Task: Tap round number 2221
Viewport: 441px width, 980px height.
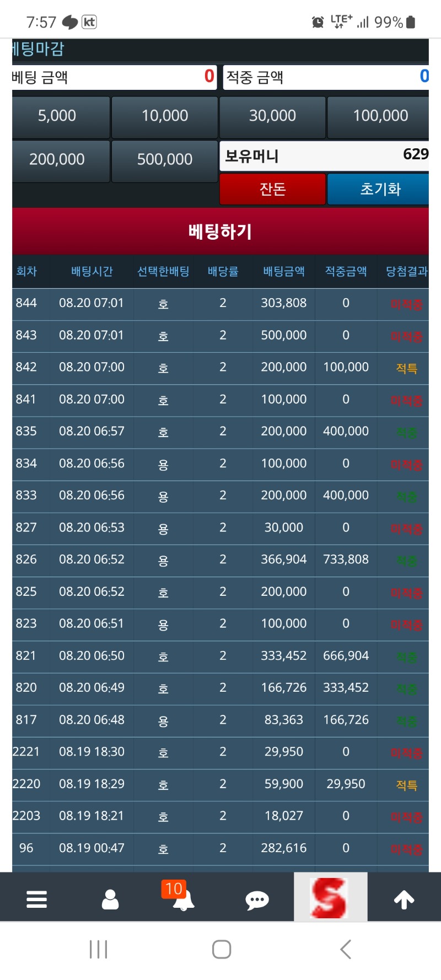Action: (x=26, y=752)
